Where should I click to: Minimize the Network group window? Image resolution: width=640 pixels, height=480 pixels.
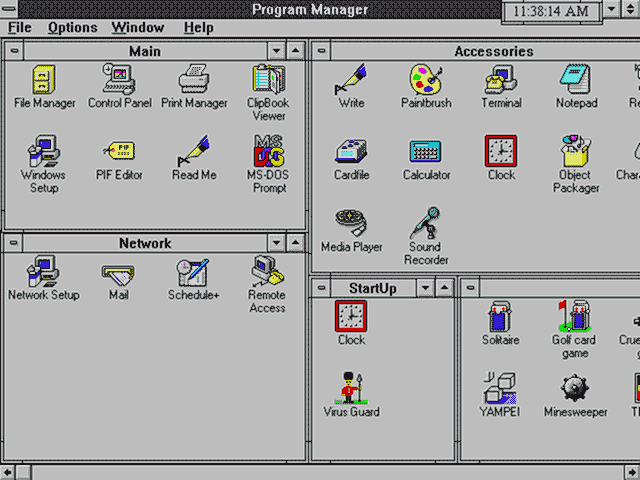[x=276, y=243]
